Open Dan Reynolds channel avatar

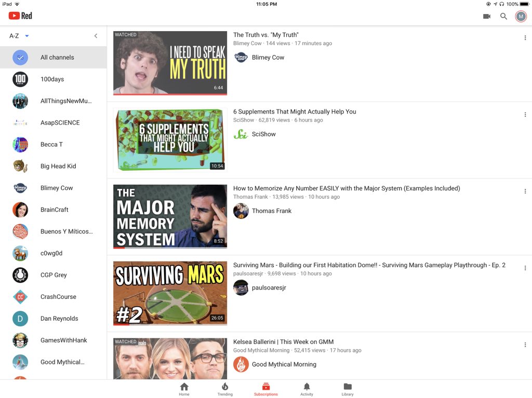pyautogui.click(x=20, y=318)
